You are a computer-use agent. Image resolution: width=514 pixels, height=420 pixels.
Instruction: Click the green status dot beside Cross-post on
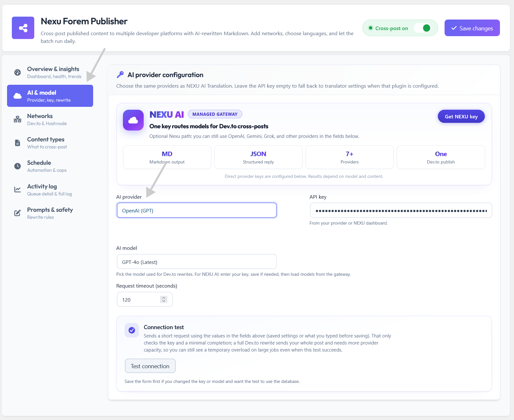(x=371, y=28)
